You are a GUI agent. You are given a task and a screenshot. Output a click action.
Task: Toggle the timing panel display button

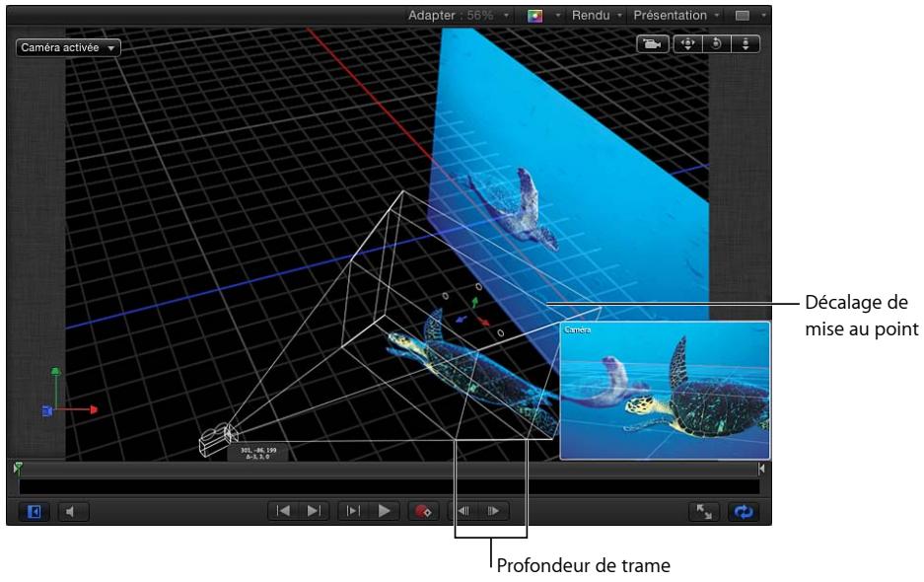pos(35,511)
